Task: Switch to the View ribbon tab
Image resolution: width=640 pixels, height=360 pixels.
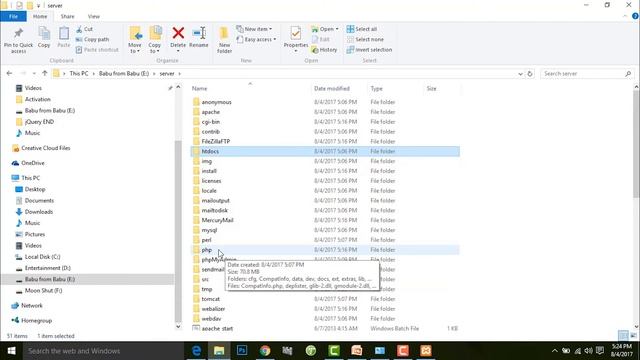Action: (x=93, y=16)
